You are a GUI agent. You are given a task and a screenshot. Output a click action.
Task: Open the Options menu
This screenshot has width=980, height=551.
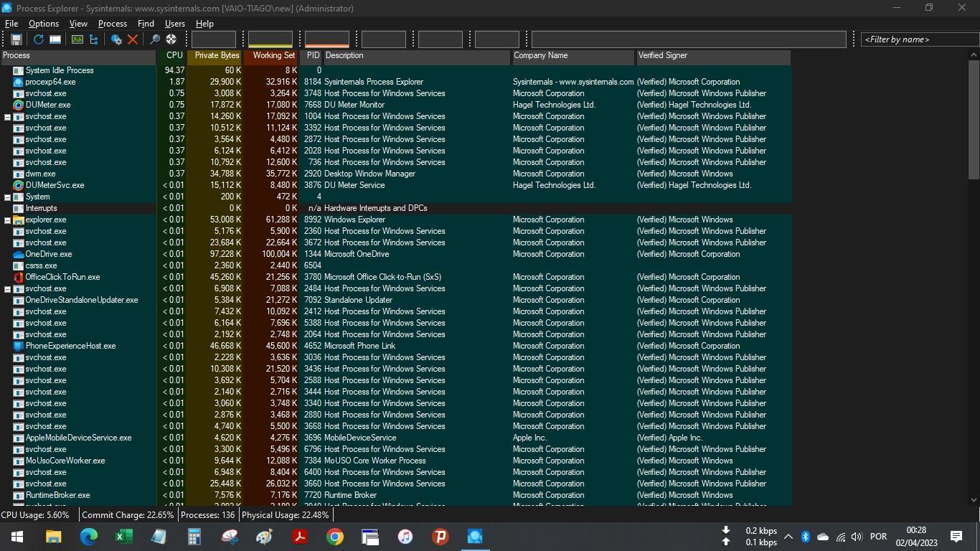(x=44, y=24)
